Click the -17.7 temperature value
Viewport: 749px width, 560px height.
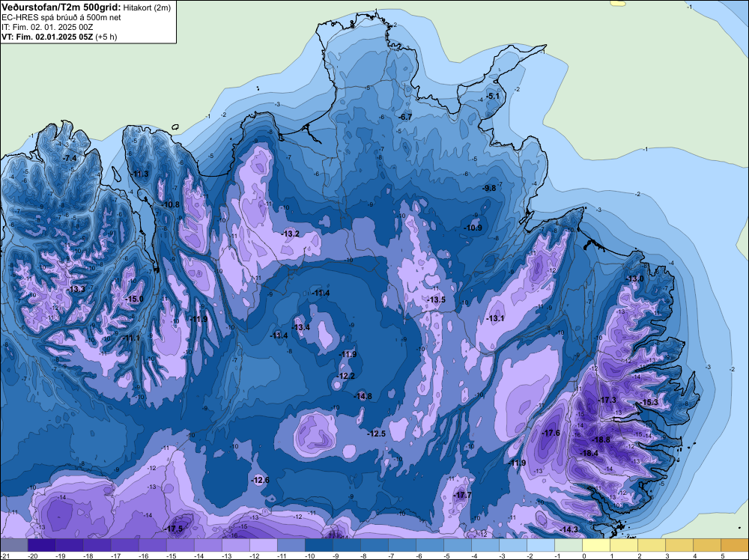pyautogui.click(x=462, y=495)
